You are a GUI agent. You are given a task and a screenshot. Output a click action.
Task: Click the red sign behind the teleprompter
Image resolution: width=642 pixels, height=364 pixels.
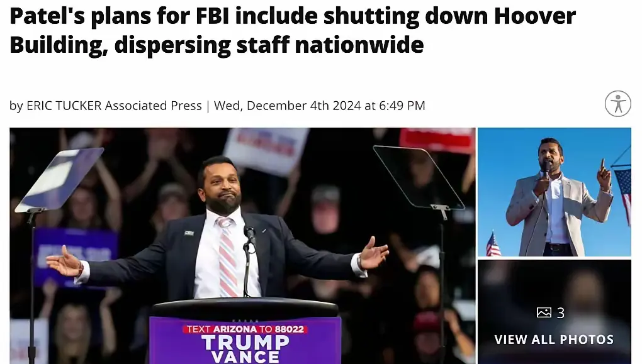coord(437,140)
